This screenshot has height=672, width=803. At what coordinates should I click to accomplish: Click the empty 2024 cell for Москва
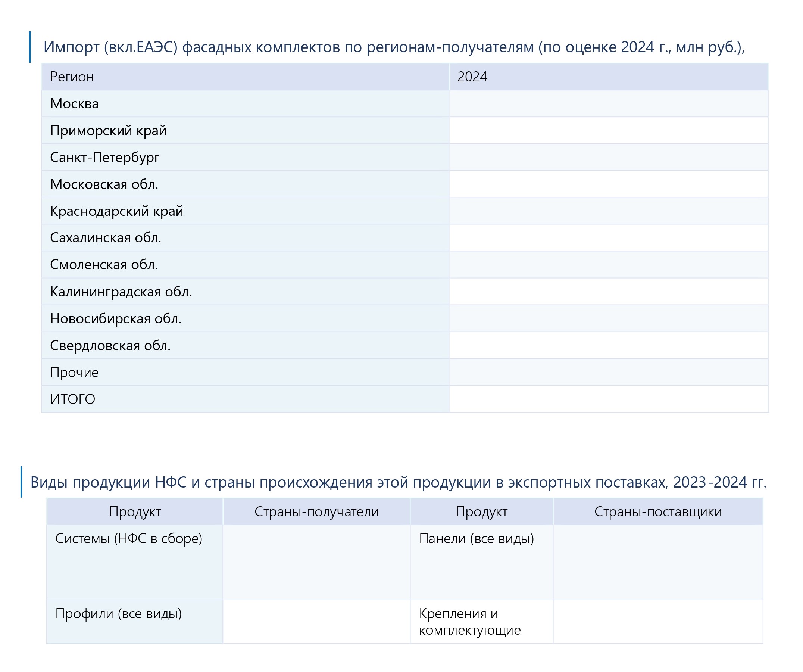pyautogui.click(x=608, y=104)
